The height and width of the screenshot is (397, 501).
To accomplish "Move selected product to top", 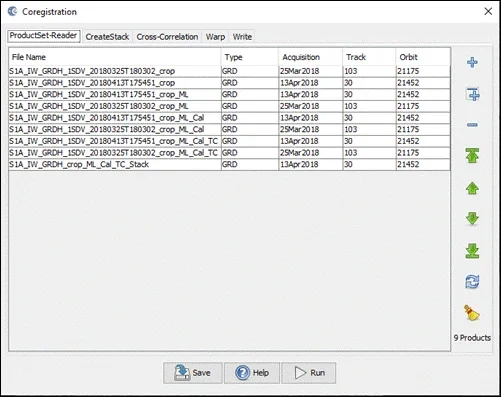I will tap(472, 155).
